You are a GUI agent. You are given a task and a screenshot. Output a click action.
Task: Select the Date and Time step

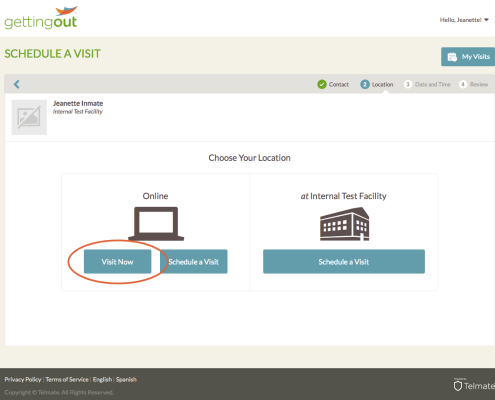(433, 84)
